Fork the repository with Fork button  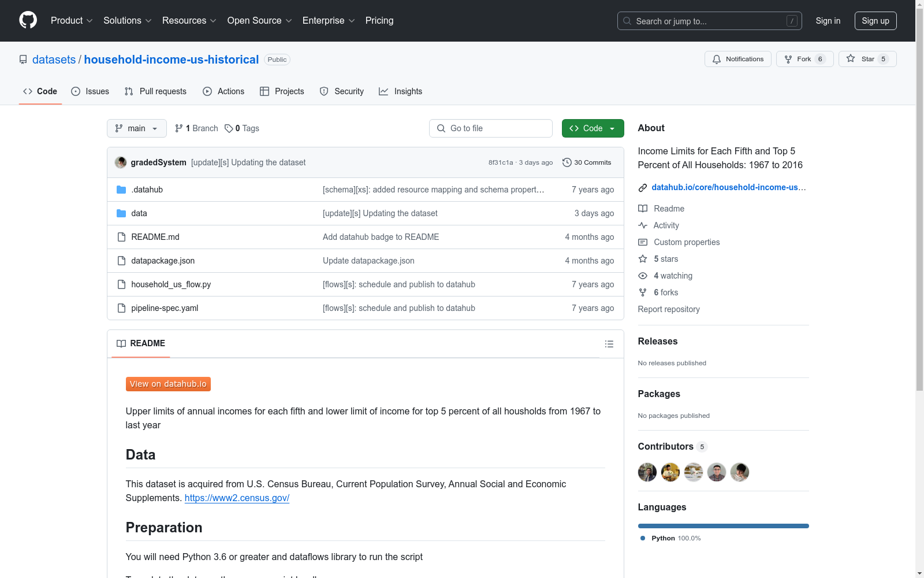pos(805,59)
